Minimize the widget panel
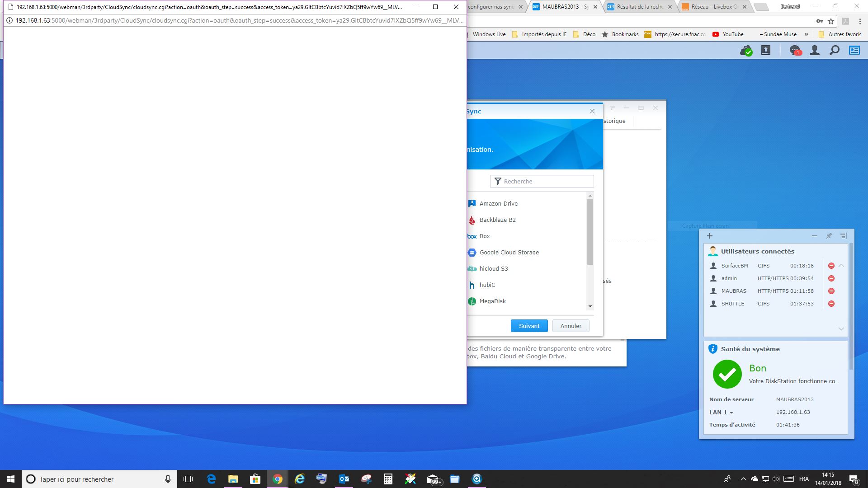This screenshot has width=868, height=488. tap(815, 236)
